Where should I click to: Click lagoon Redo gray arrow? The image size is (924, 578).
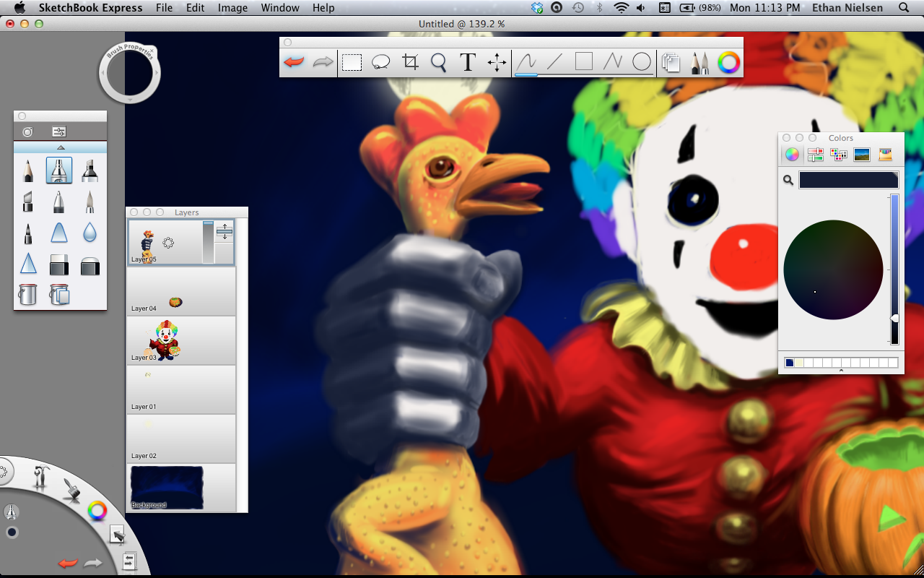(x=93, y=563)
